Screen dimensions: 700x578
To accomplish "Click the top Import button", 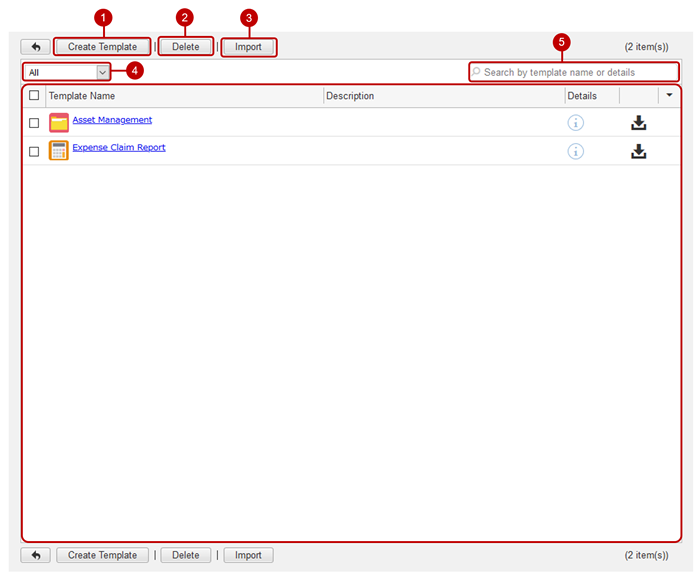I will 248,47.
